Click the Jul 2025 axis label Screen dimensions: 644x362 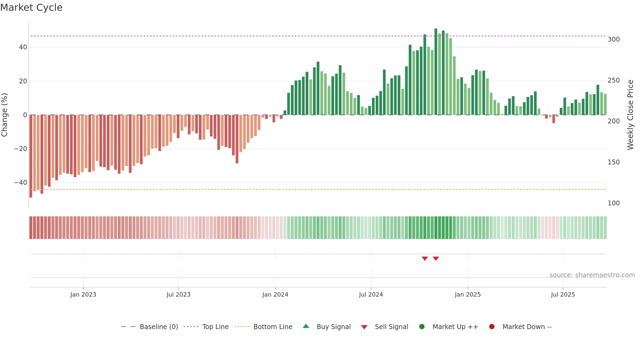(x=563, y=295)
